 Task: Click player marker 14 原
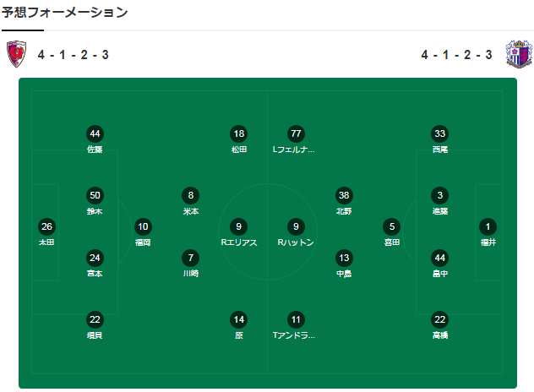(x=239, y=319)
